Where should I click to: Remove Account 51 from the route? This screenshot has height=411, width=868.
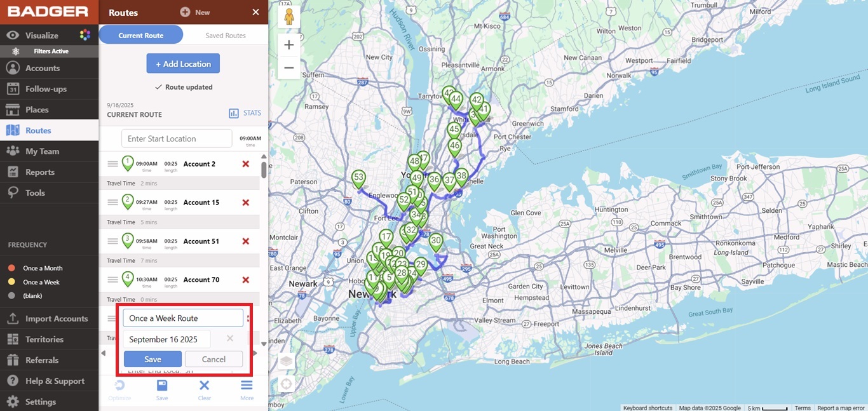246,241
